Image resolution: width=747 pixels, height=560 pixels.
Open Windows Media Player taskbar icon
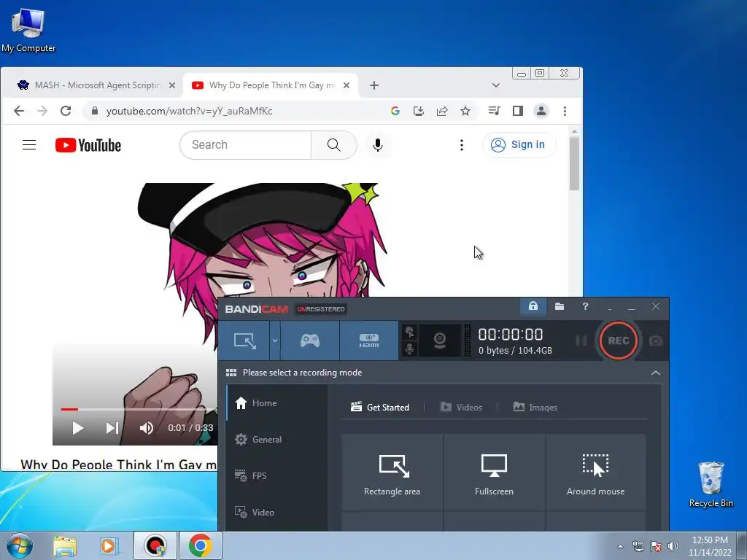[109, 545]
